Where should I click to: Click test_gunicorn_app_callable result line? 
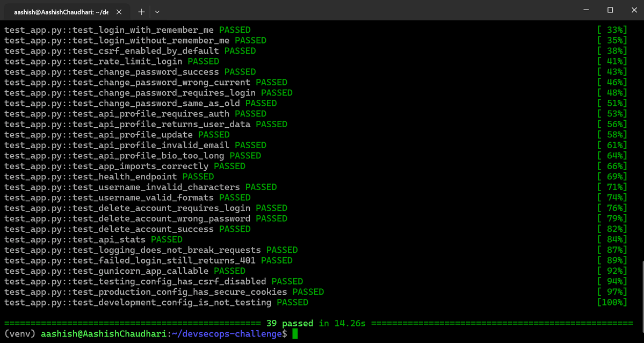125,271
